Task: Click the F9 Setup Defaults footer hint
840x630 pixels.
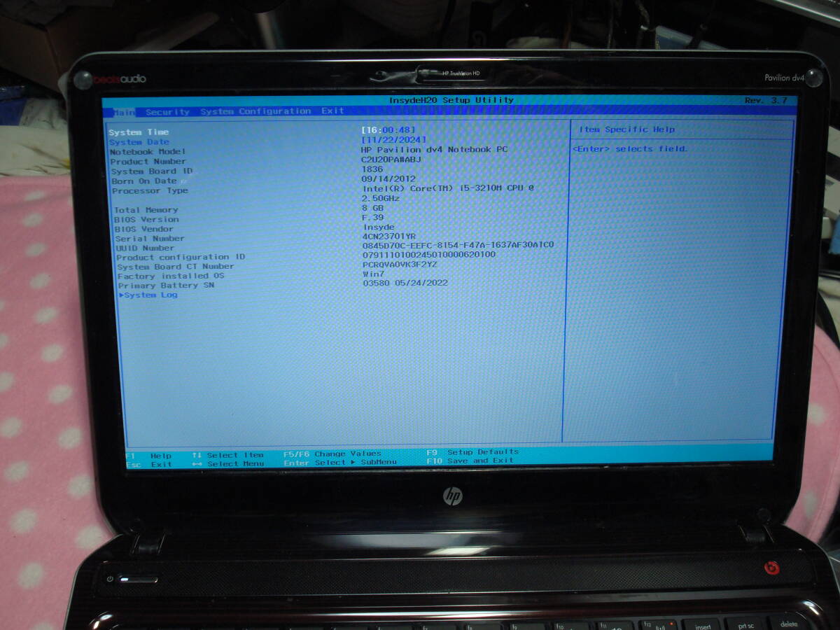Action: point(472,452)
